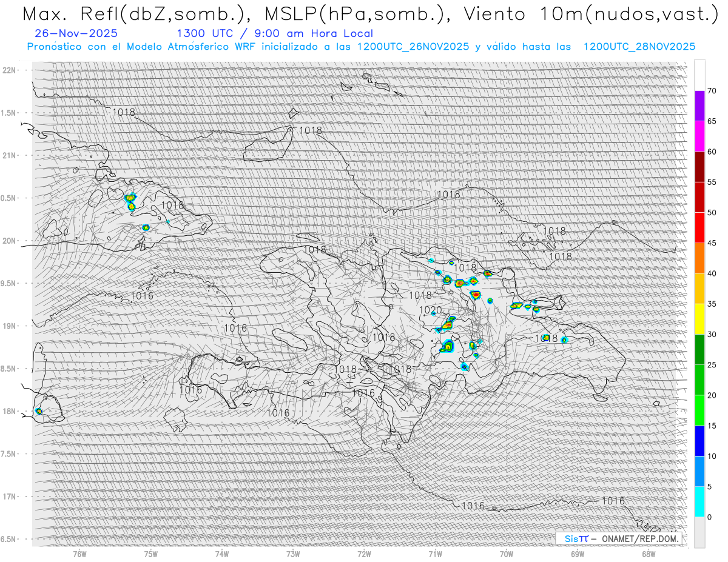Screen dimensions: 728x562
Task: Select the bright green 15–20 dBZ colorbar segment
Action: [x=699, y=410]
